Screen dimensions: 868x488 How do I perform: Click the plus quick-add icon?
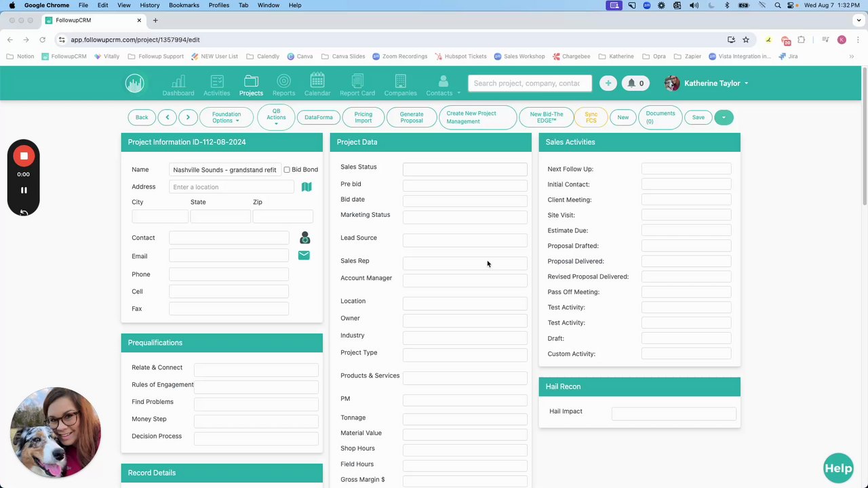[x=608, y=83]
